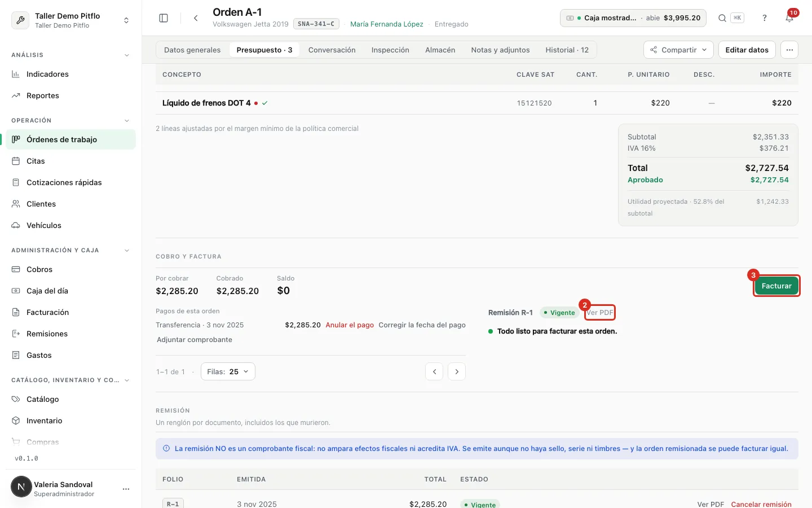Open Valeria Sandoval's user menu dots

pos(126,489)
